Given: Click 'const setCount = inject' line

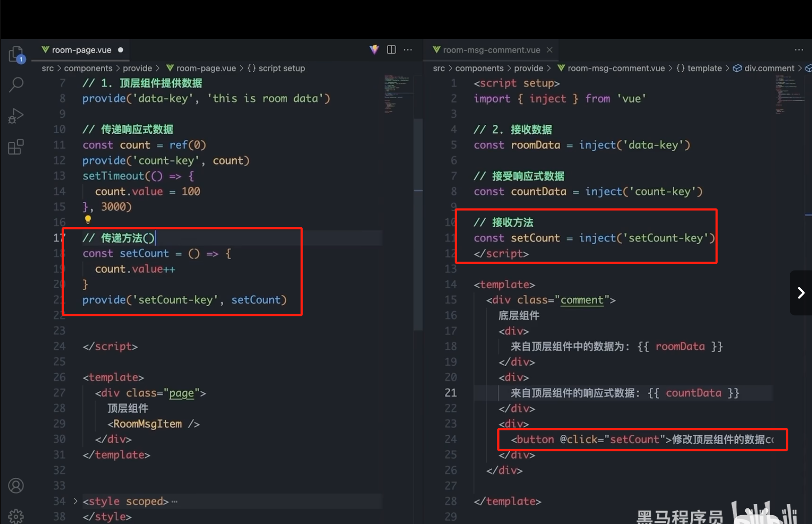Looking at the screenshot, I should 594,238.
